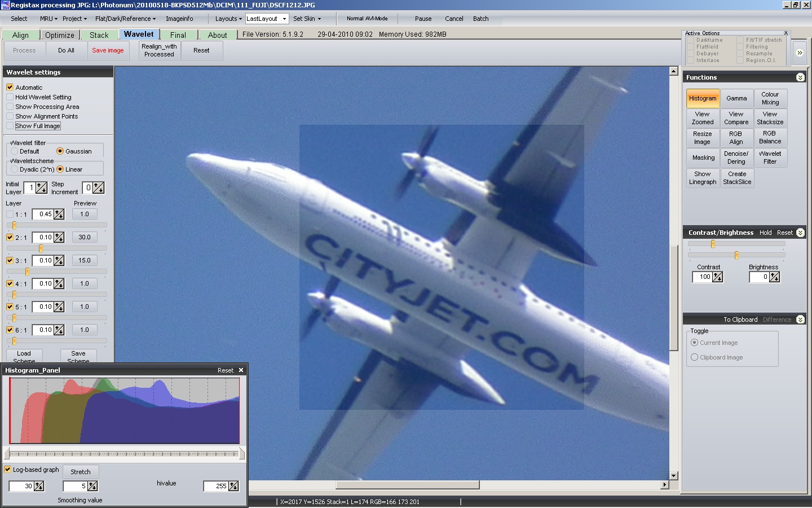Click the Contrast slider handle
The width and height of the screenshot is (812, 508).
(x=713, y=244)
